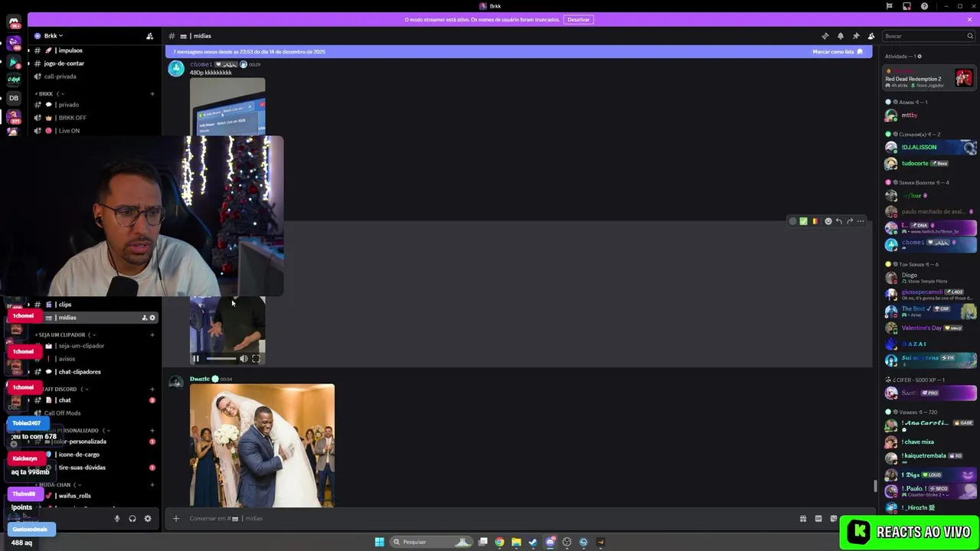Click create invite icon on mídias channel

(144, 318)
